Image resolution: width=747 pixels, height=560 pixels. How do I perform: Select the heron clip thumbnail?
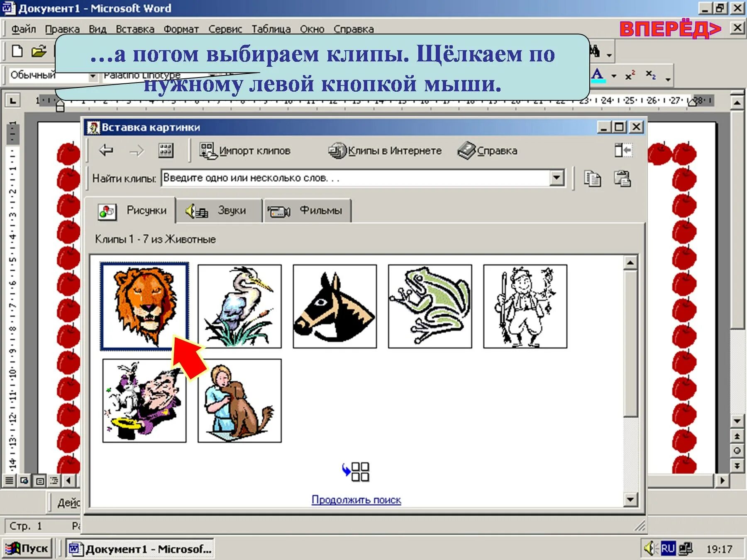click(239, 306)
